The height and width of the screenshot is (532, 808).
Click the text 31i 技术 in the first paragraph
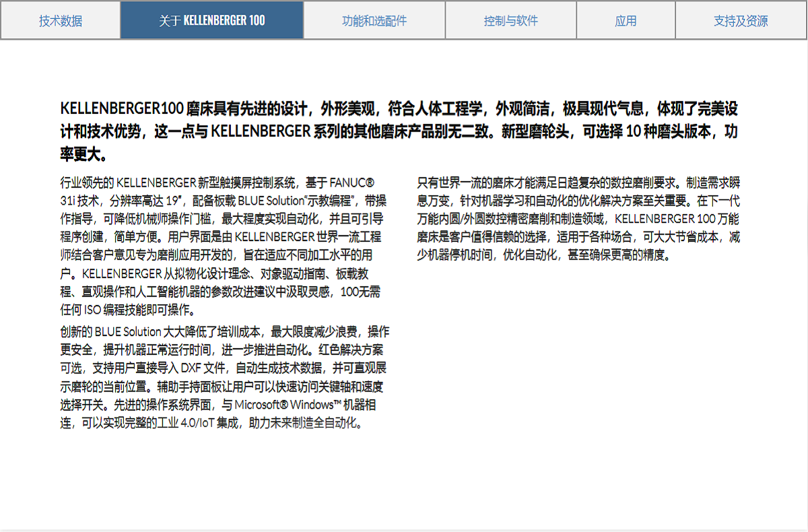click(x=80, y=201)
